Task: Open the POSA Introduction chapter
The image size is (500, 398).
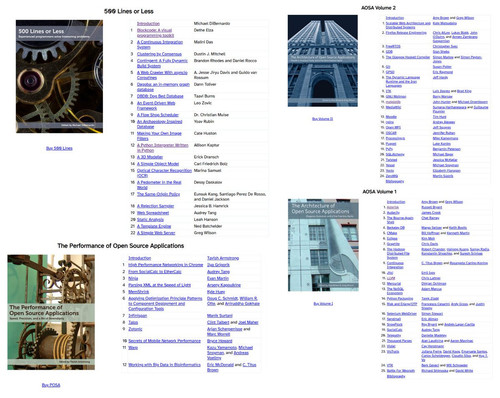Action: (140, 258)
